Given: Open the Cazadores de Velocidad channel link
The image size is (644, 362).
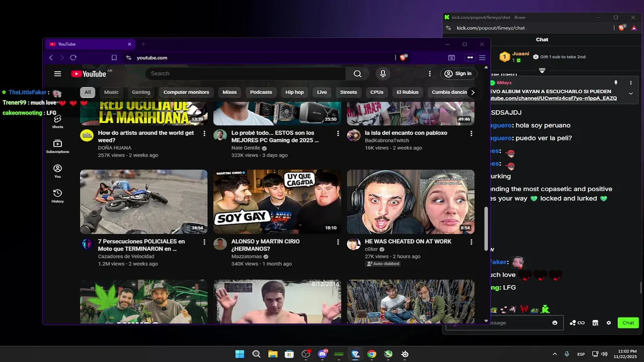Looking at the screenshot, I should (x=126, y=256).
